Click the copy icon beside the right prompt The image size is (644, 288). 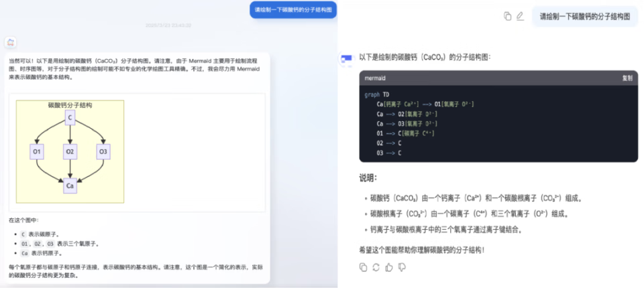tap(508, 17)
